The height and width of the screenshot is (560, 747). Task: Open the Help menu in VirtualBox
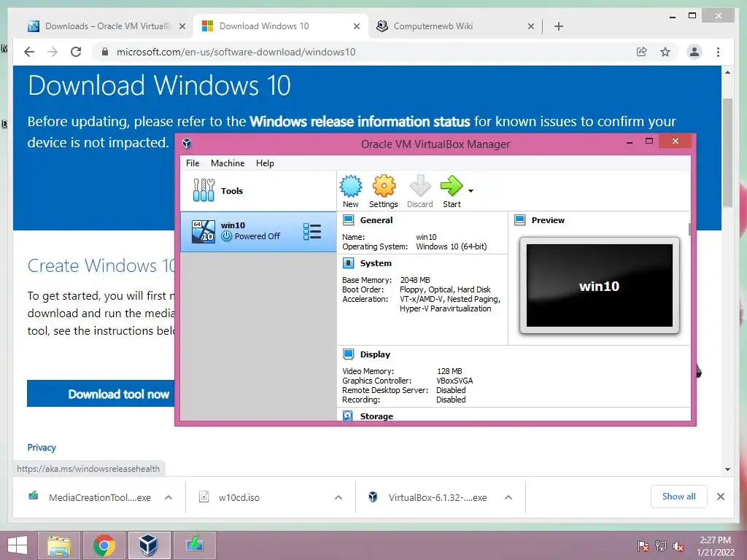point(265,163)
